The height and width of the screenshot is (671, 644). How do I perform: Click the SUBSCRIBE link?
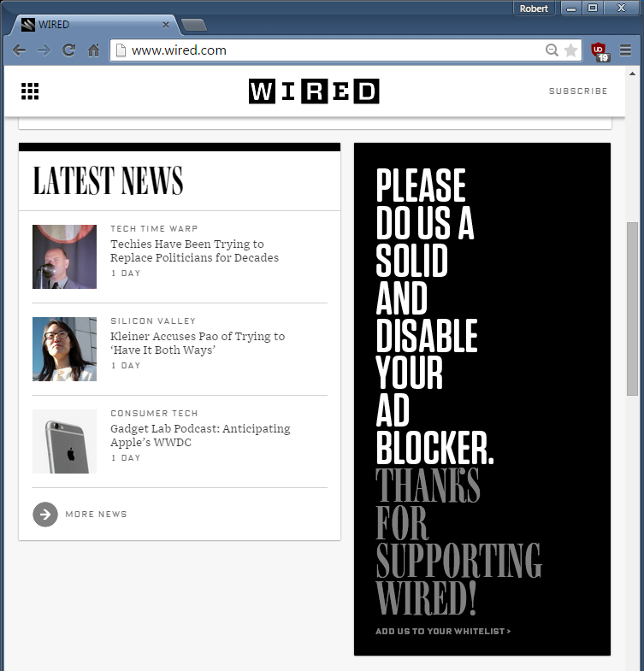[x=578, y=91]
